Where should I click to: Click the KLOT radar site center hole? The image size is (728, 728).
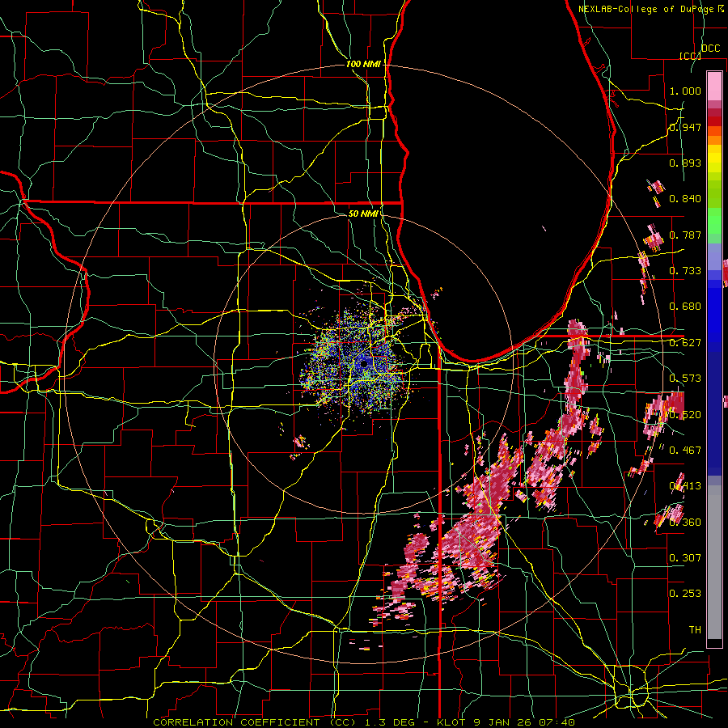pyautogui.click(x=364, y=364)
